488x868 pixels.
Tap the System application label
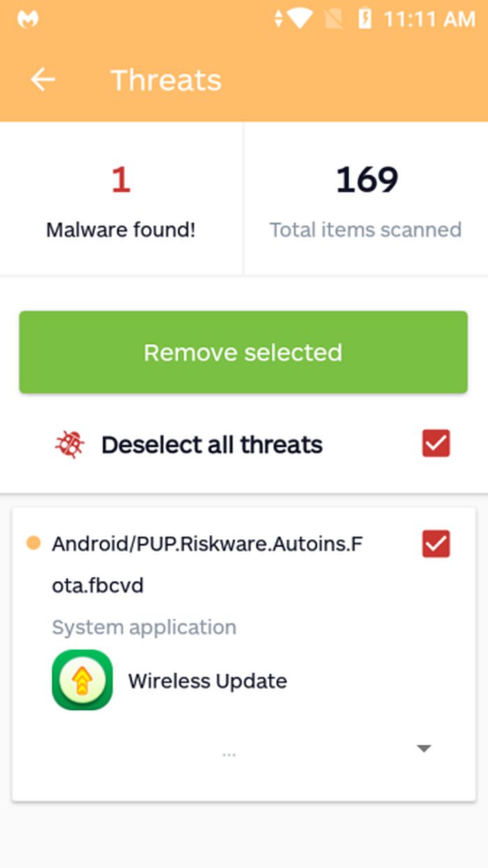(144, 627)
